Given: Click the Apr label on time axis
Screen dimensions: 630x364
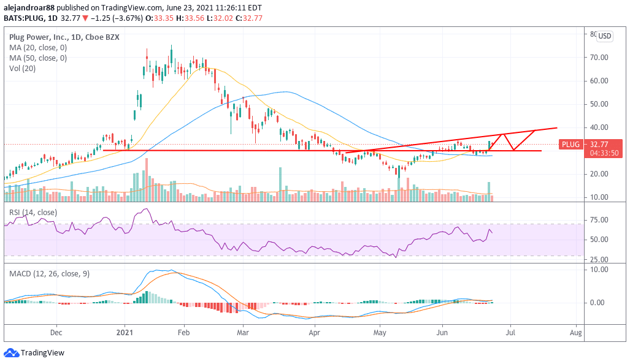Looking at the screenshot, I should [x=314, y=333].
